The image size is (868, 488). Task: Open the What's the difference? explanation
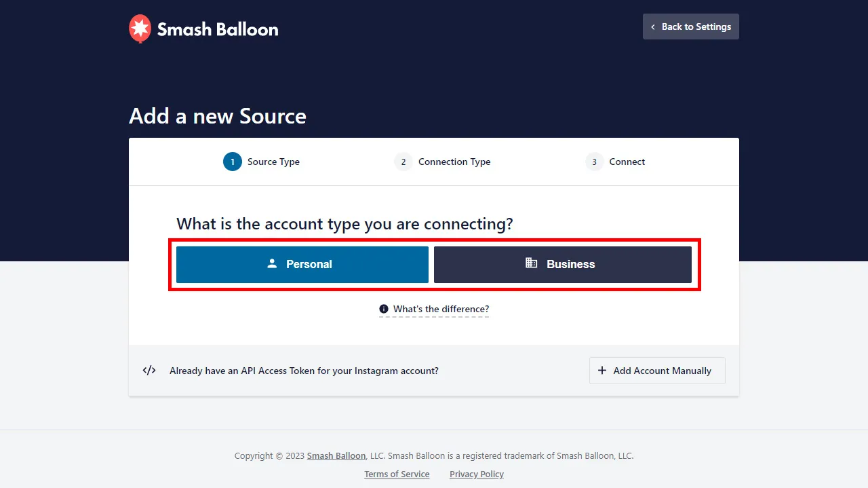(441, 309)
